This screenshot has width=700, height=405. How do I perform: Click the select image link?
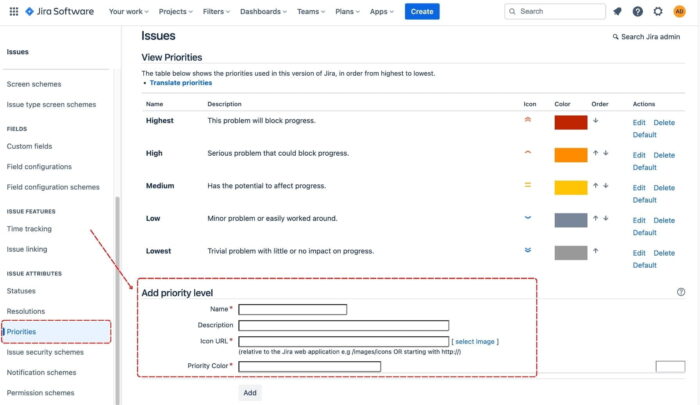[475, 342]
